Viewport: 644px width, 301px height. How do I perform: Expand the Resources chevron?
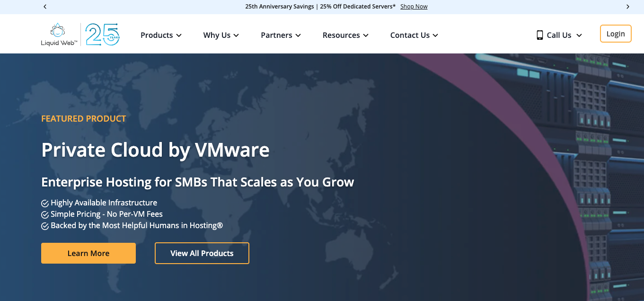pos(366,35)
